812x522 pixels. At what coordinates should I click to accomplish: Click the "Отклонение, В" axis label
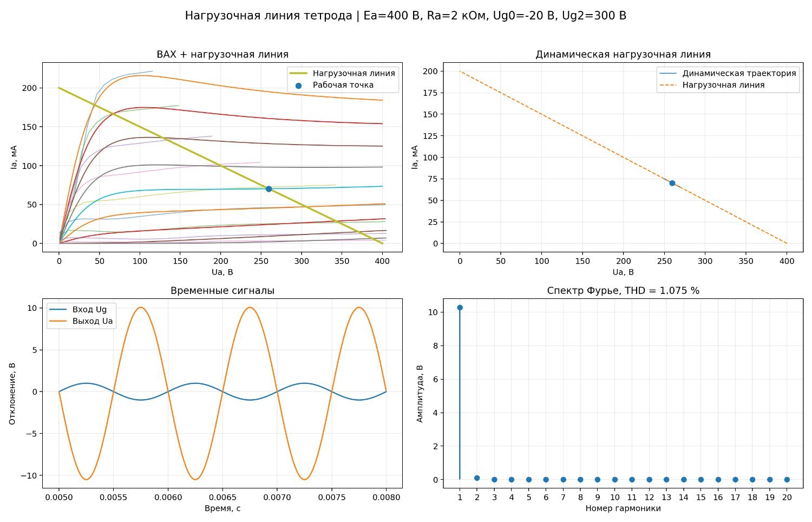click(12, 393)
